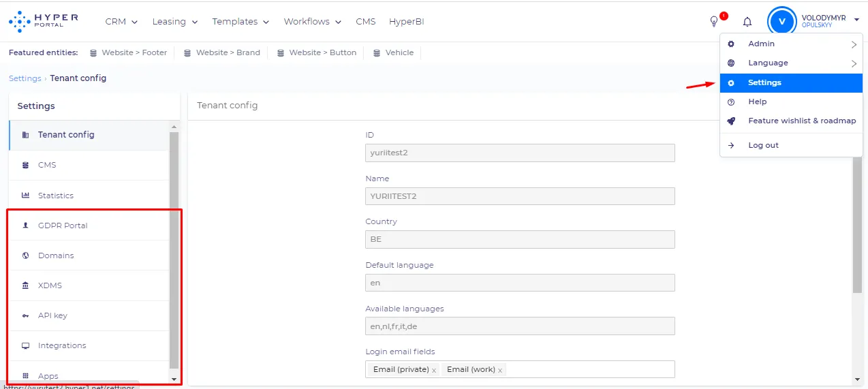Image resolution: width=868 pixels, height=389 pixels.
Task: Click the Admin gear icon in menu
Action: click(x=731, y=44)
